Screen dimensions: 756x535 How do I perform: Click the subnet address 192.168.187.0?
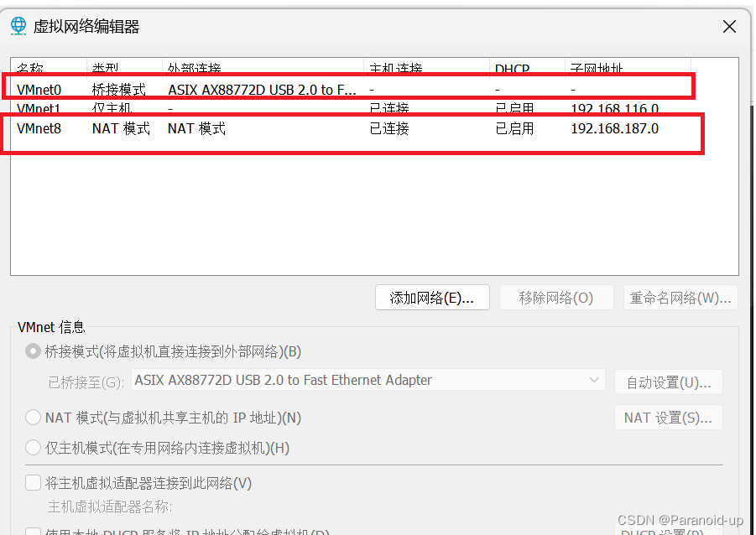[614, 128]
